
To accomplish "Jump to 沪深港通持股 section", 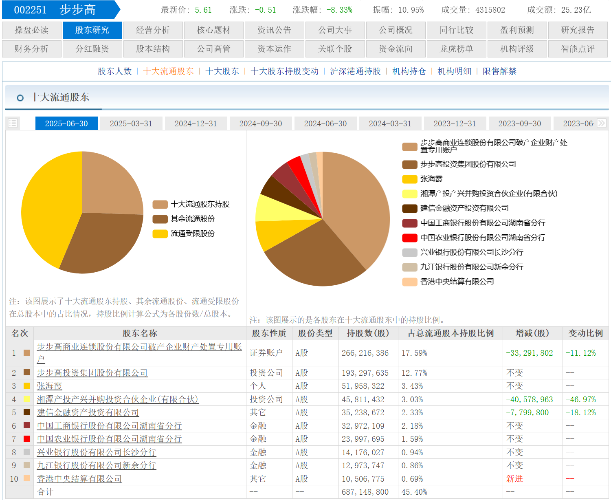I will click(355, 71).
